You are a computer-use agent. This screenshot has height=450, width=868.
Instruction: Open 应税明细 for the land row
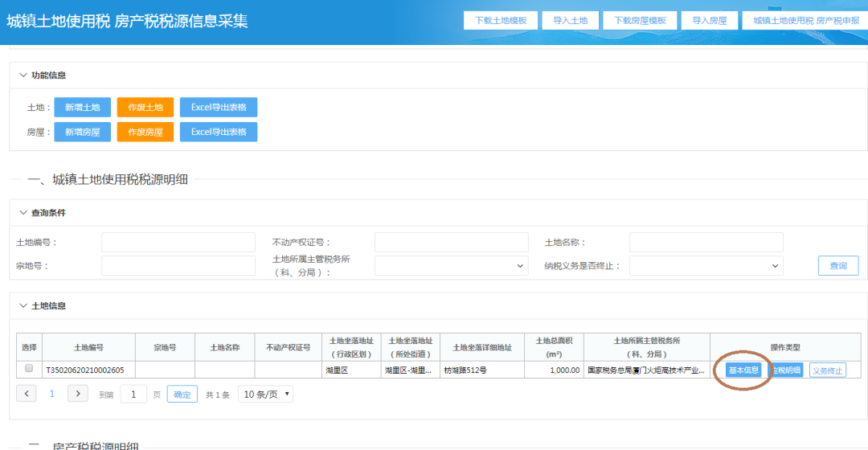[785, 370]
